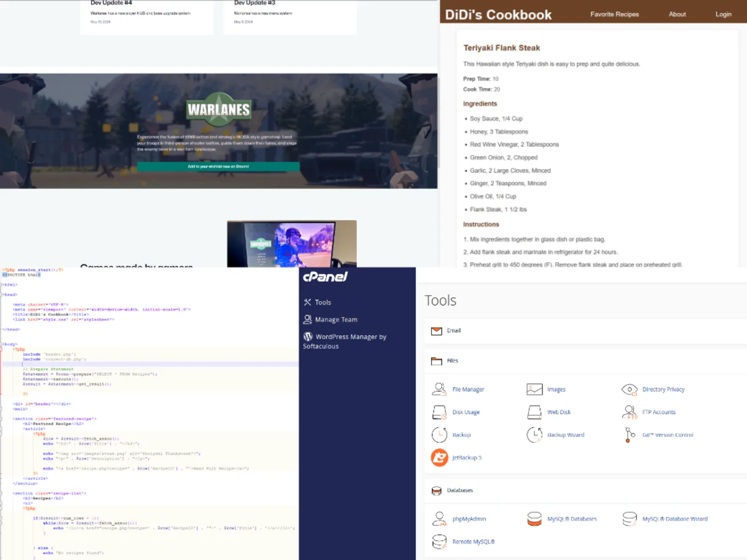Open Directory Privacy in cPanel

coord(663,389)
